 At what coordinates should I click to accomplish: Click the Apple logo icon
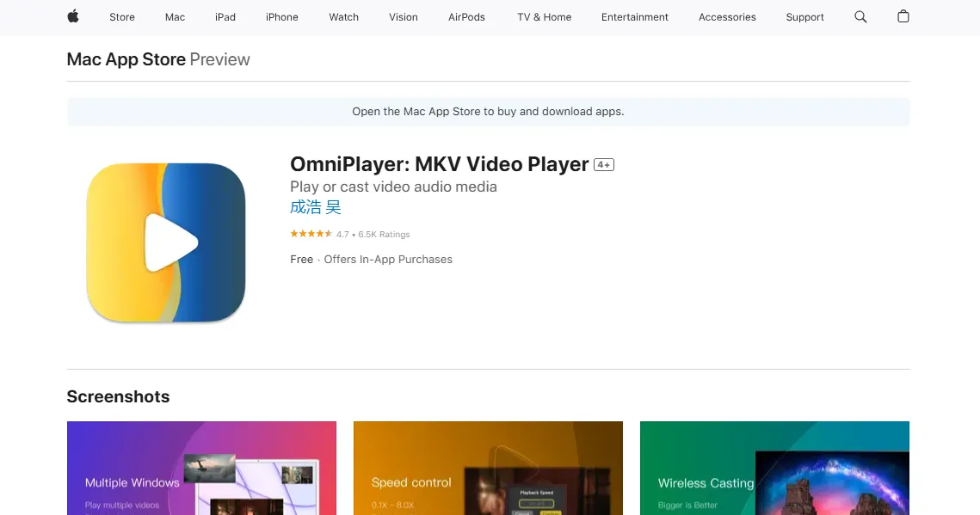73,17
